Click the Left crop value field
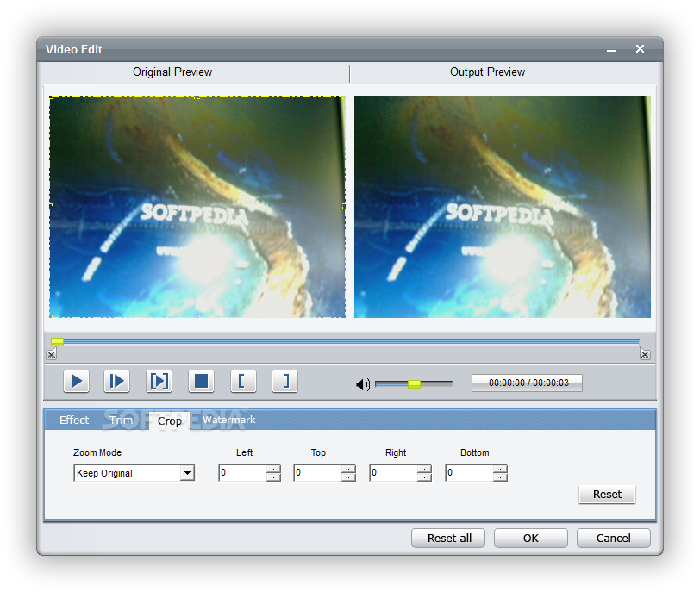Screen dimensions: 700x592 click(243, 473)
